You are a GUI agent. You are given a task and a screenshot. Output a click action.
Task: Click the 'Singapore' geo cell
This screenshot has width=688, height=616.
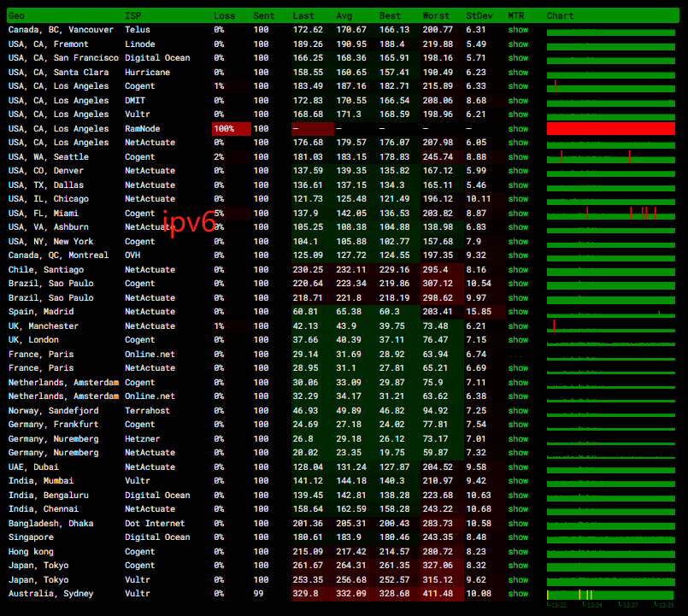tap(31, 537)
